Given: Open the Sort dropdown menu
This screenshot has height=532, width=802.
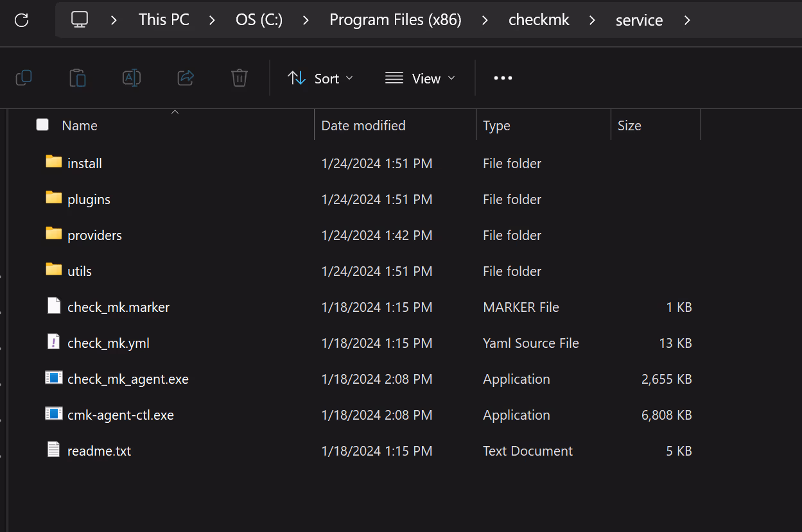Looking at the screenshot, I should [x=320, y=78].
